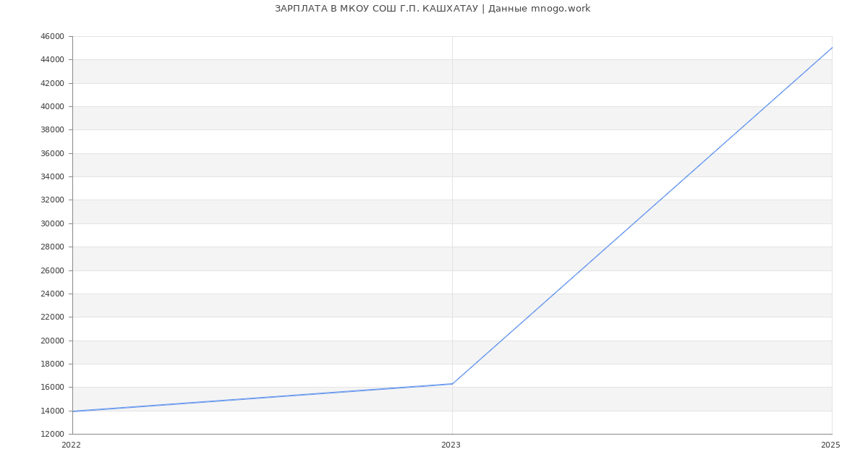Click the 2025 x-axis label
Screen dimensions: 868x470
tap(830, 445)
